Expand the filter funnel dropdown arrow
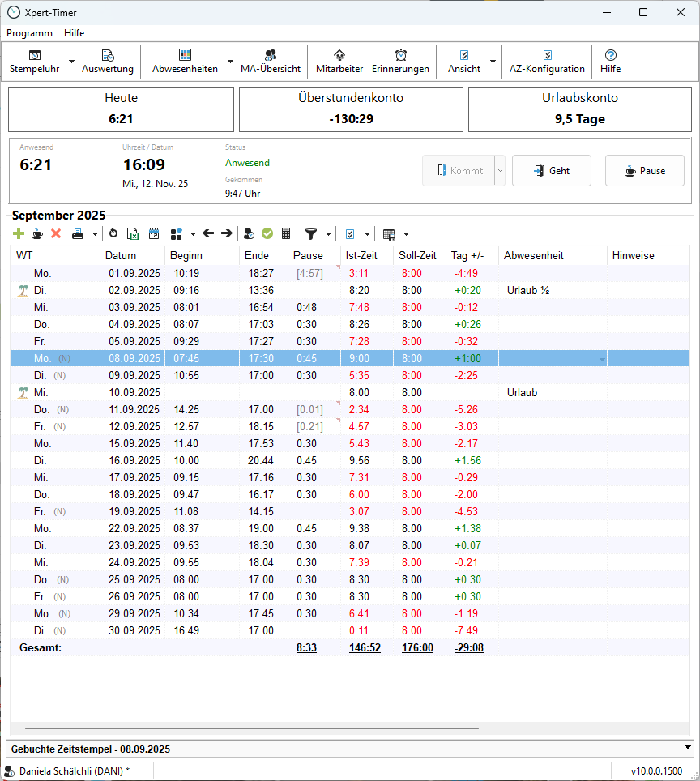Screen dimensions: 700x781 click(x=328, y=234)
